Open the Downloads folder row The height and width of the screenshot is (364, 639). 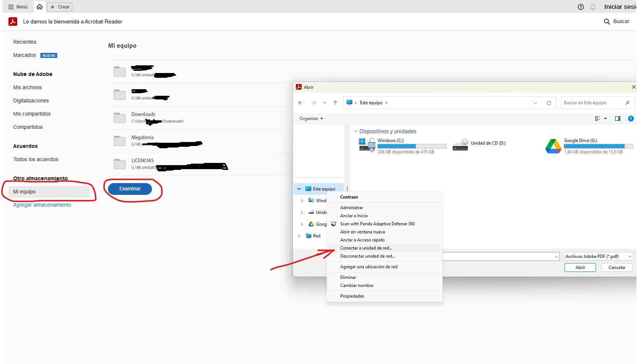(x=200, y=118)
